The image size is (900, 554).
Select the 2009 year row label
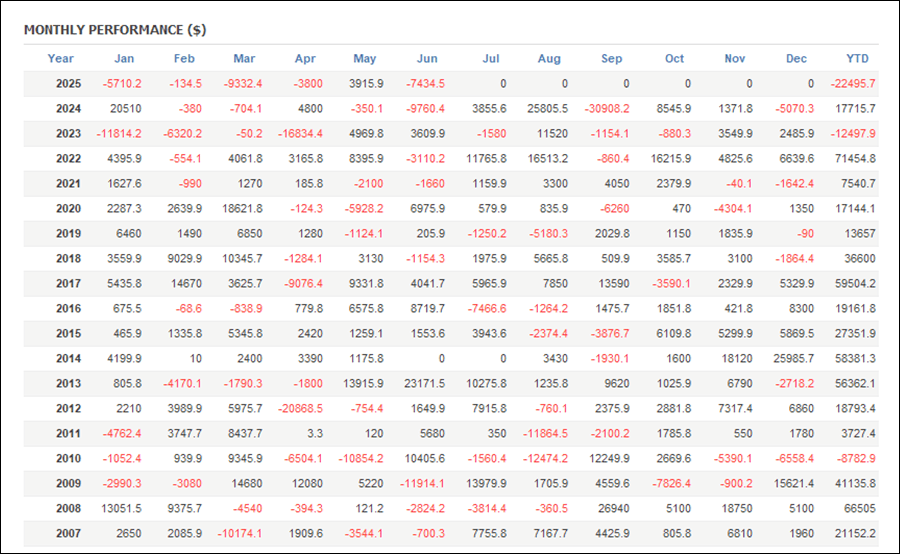tap(68, 483)
